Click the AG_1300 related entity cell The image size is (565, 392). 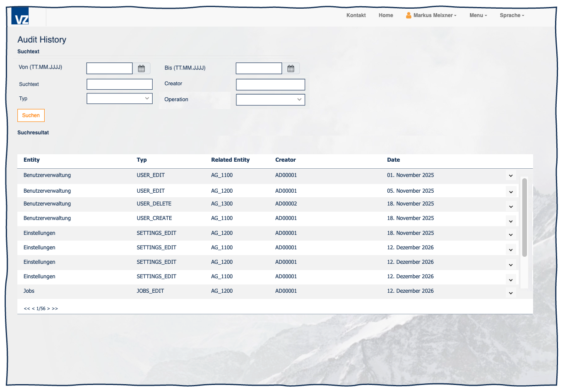pyautogui.click(x=222, y=204)
